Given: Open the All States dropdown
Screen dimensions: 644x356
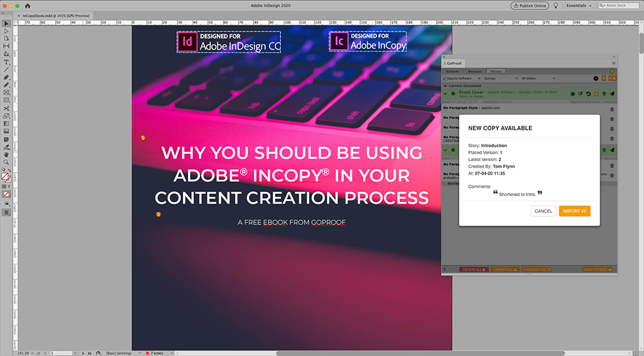Looking at the screenshot, I should 539,78.
